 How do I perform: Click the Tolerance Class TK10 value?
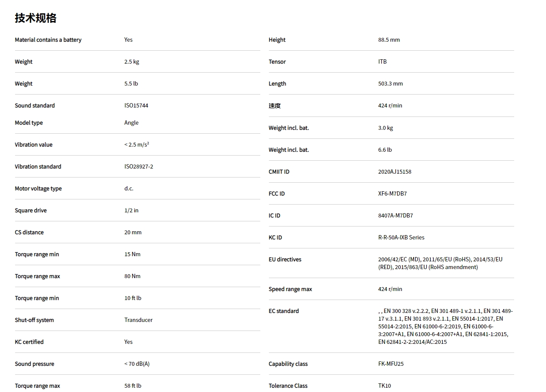[x=385, y=386]
